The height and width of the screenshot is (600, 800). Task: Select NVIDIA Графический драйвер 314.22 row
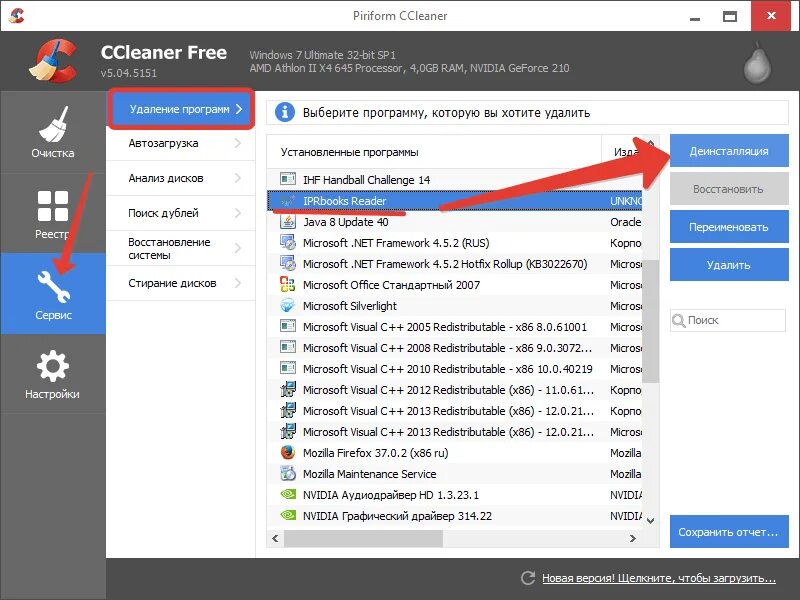pyautogui.click(x=454, y=515)
